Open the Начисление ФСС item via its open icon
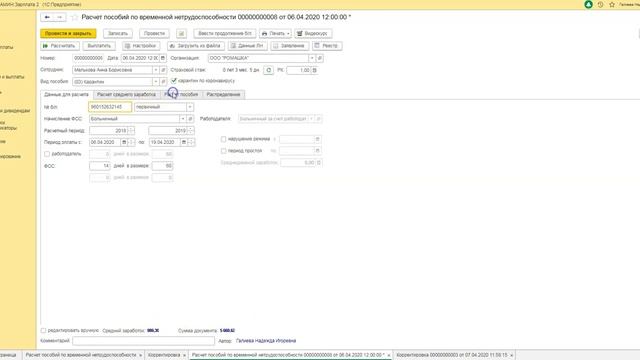This screenshot has height=360, width=640. click(x=190, y=119)
